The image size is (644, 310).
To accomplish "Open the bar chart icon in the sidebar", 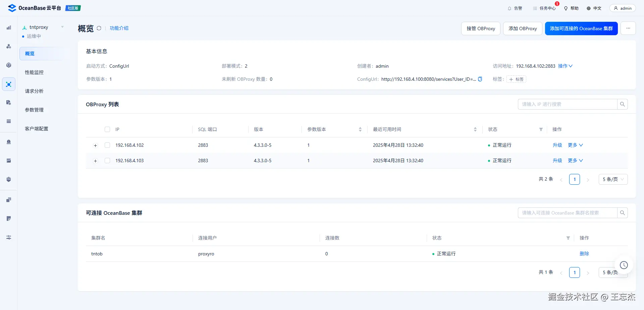I will pos(9,27).
